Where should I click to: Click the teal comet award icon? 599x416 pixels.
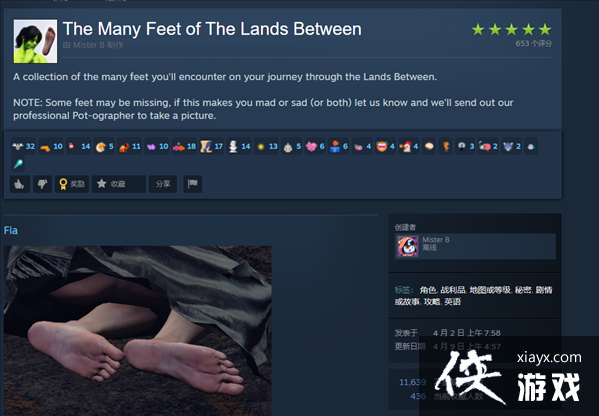pos(18,164)
